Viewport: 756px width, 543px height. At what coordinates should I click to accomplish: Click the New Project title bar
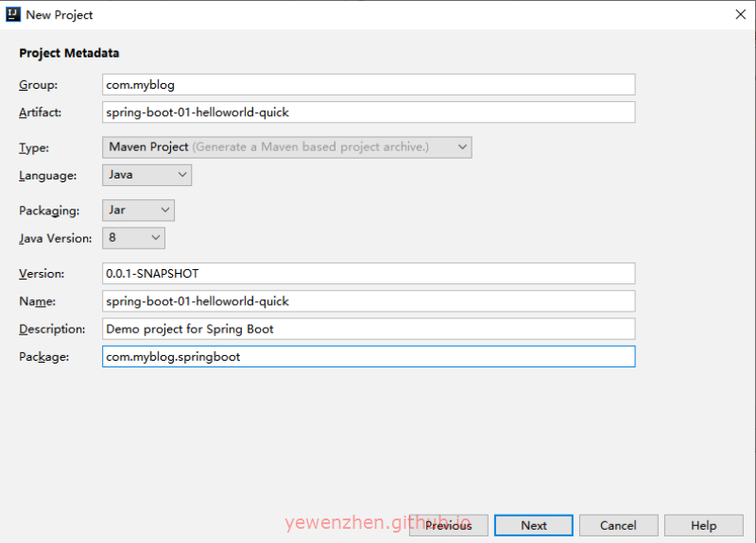point(378,14)
